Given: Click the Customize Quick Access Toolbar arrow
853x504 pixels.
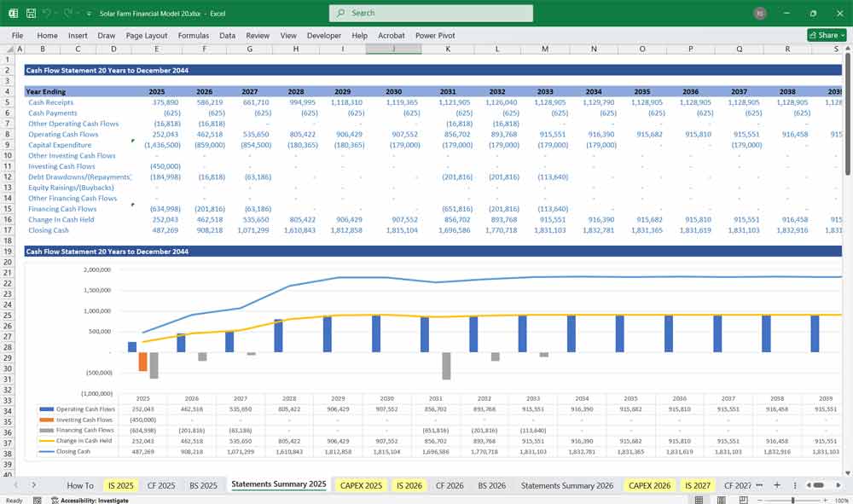Looking at the screenshot, I should 87,13.
